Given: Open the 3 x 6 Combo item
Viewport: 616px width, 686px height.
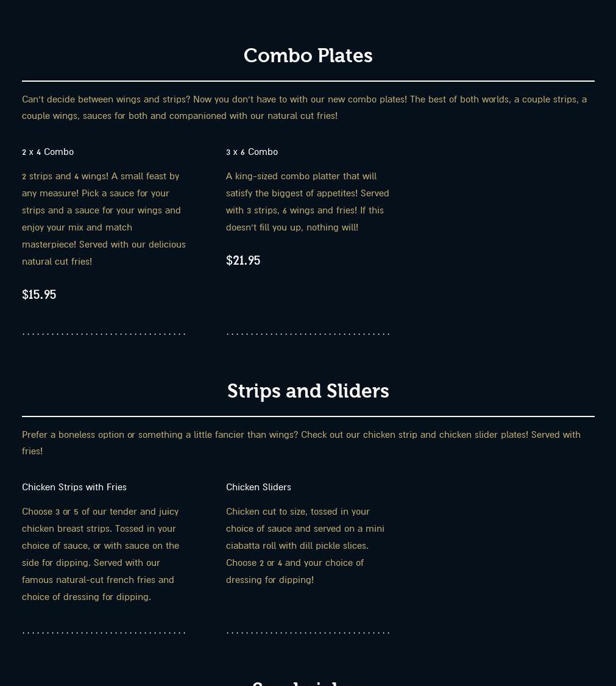Looking at the screenshot, I should point(252,152).
